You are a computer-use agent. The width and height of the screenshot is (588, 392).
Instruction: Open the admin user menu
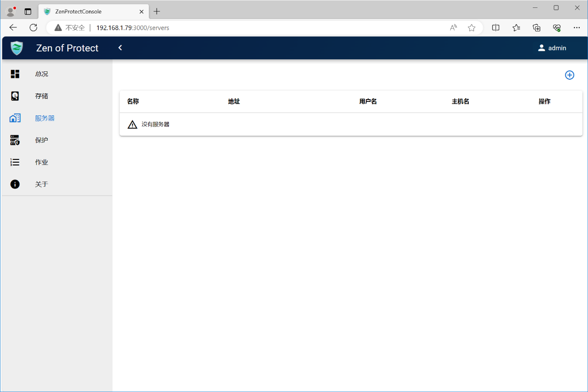click(552, 48)
